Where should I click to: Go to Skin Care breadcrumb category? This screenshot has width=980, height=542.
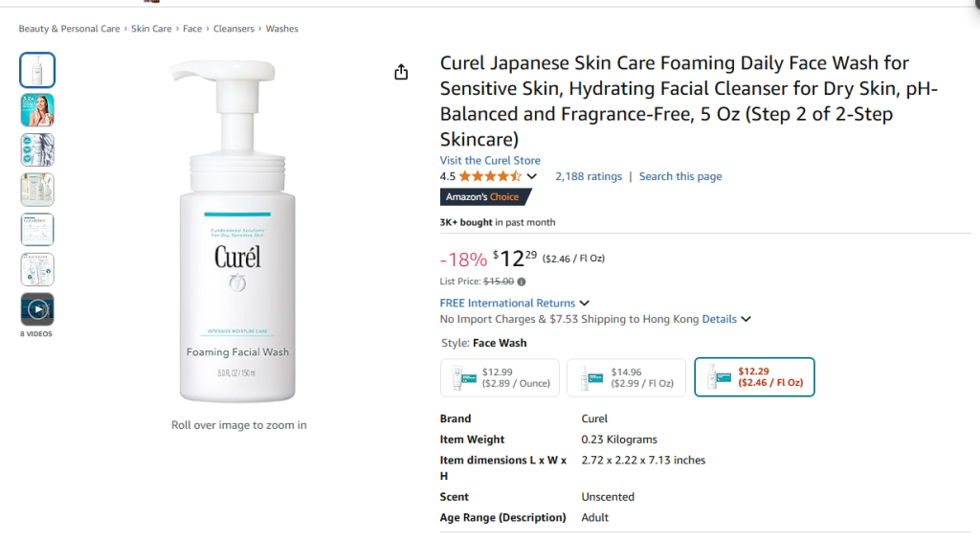point(151,29)
